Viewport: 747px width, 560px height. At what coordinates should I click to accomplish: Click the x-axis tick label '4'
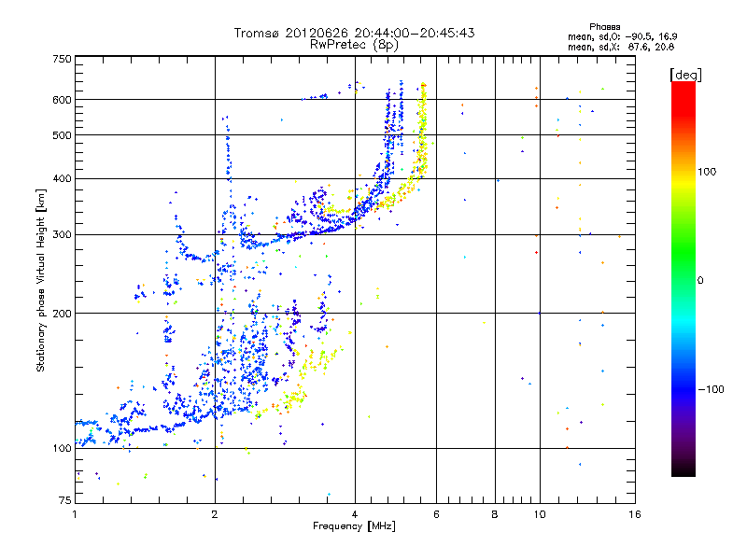[355, 514]
